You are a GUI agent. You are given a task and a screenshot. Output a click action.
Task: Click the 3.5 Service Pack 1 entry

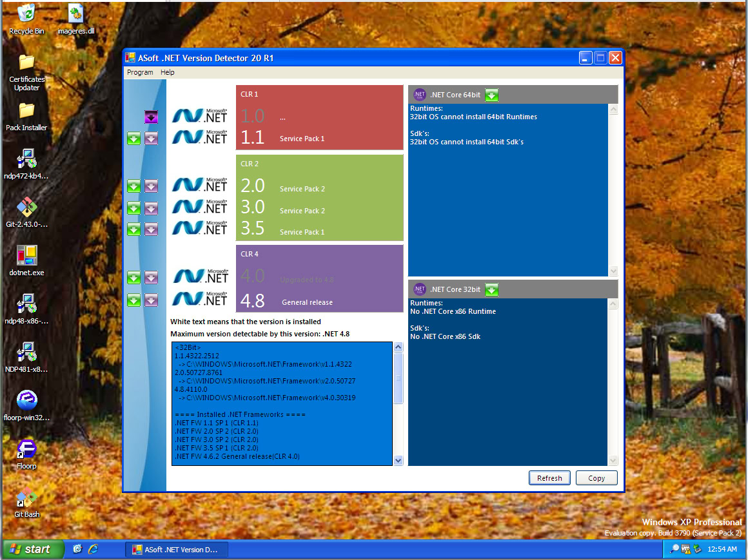282,229
